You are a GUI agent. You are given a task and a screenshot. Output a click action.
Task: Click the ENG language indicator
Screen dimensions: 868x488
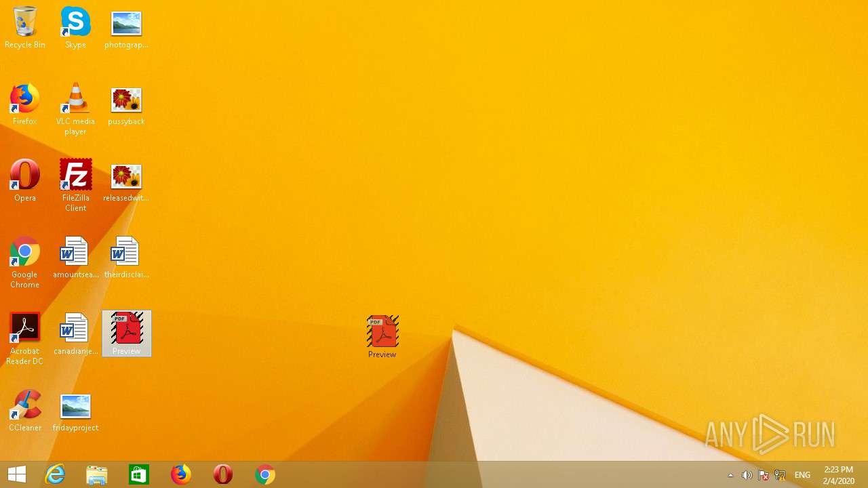802,475
